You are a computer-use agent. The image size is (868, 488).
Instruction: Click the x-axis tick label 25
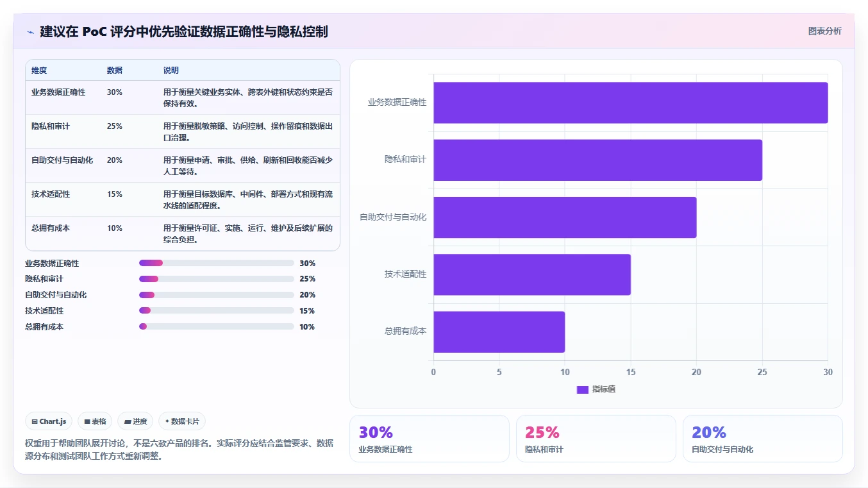pyautogui.click(x=762, y=372)
